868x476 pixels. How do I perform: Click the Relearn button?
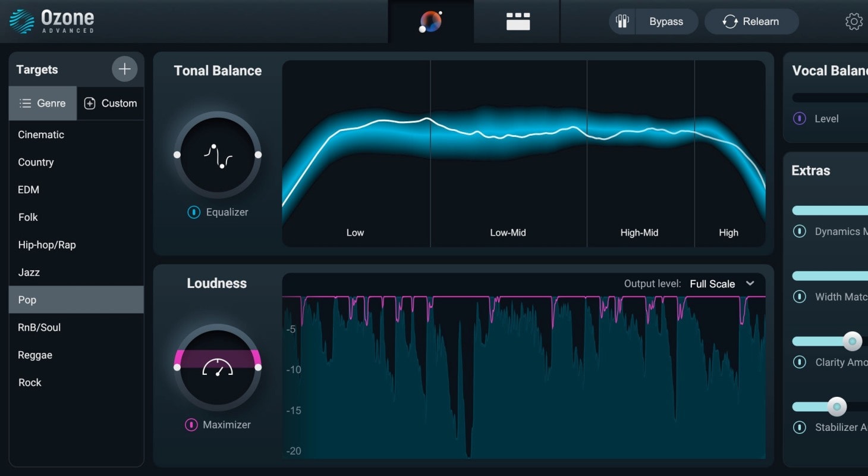(x=751, y=21)
